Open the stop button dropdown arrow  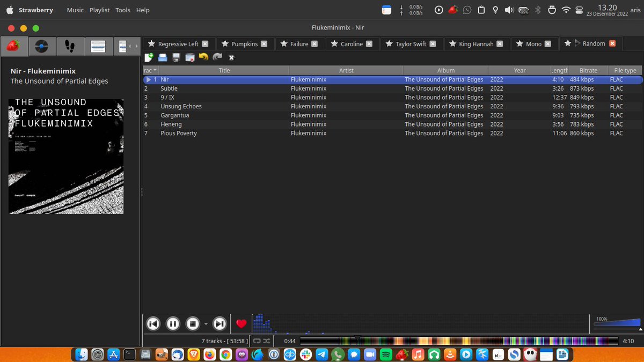[x=206, y=324]
